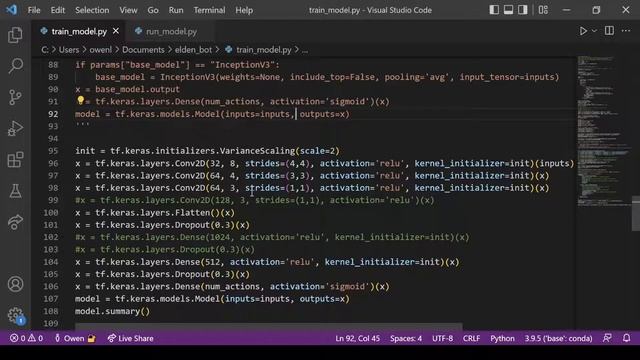The width and height of the screenshot is (640, 360).
Task: Open the View menu
Action: pyautogui.click(x=128, y=10)
